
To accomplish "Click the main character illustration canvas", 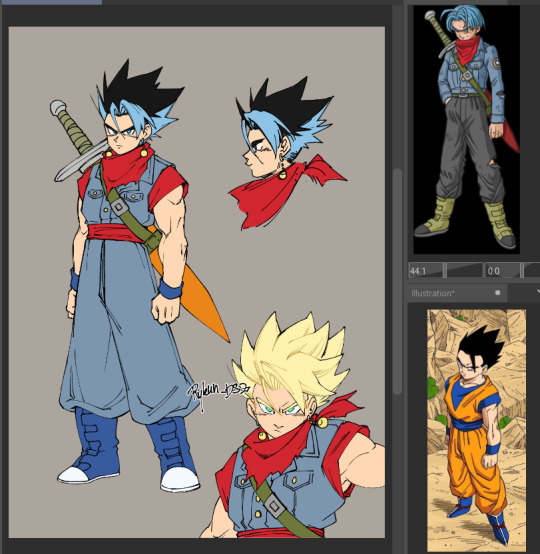I will pyautogui.click(x=197, y=282).
